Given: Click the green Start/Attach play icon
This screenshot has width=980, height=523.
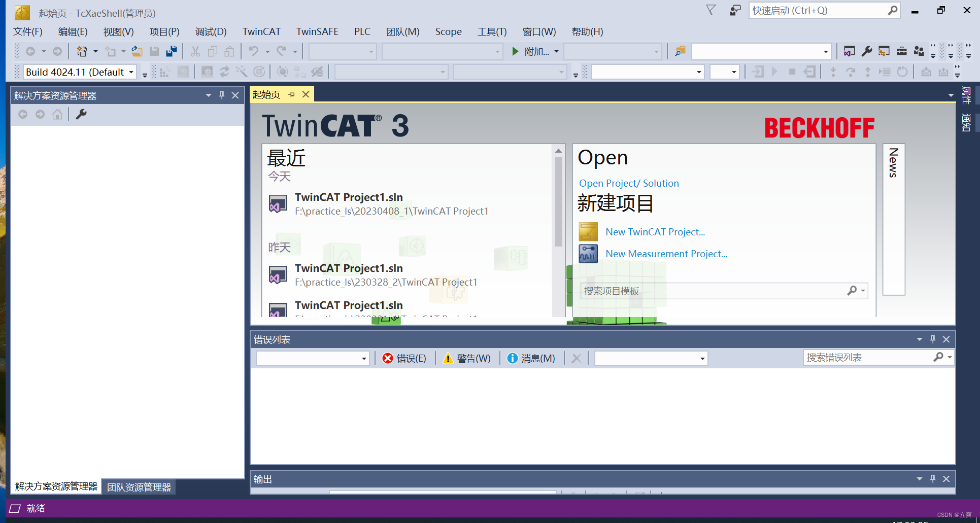Looking at the screenshot, I should [515, 51].
